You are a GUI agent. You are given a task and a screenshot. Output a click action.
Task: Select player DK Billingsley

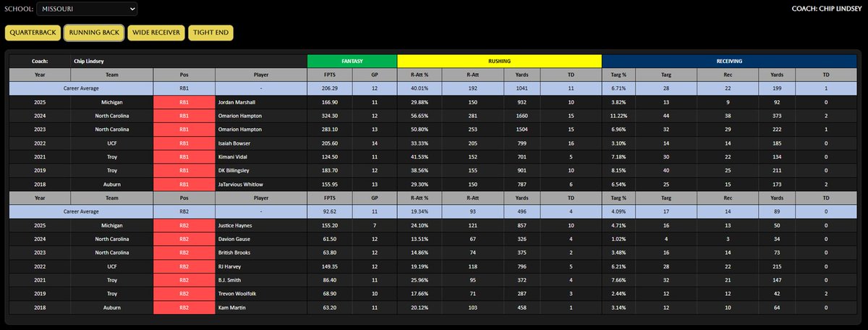click(237, 172)
